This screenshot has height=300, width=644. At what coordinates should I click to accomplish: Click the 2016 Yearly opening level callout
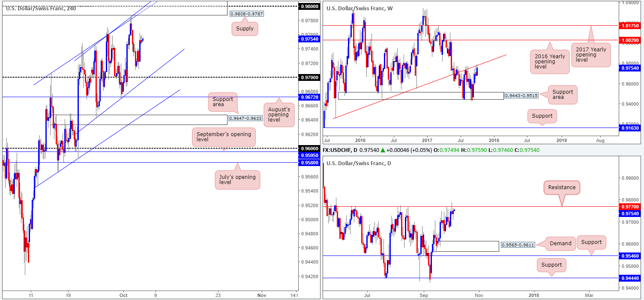pos(549,62)
